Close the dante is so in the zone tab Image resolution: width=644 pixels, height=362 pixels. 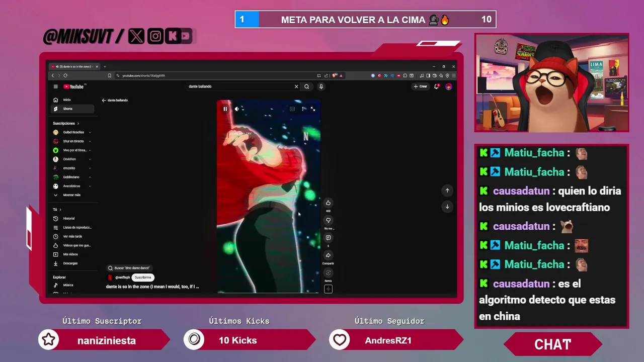pyautogui.click(x=98, y=66)
